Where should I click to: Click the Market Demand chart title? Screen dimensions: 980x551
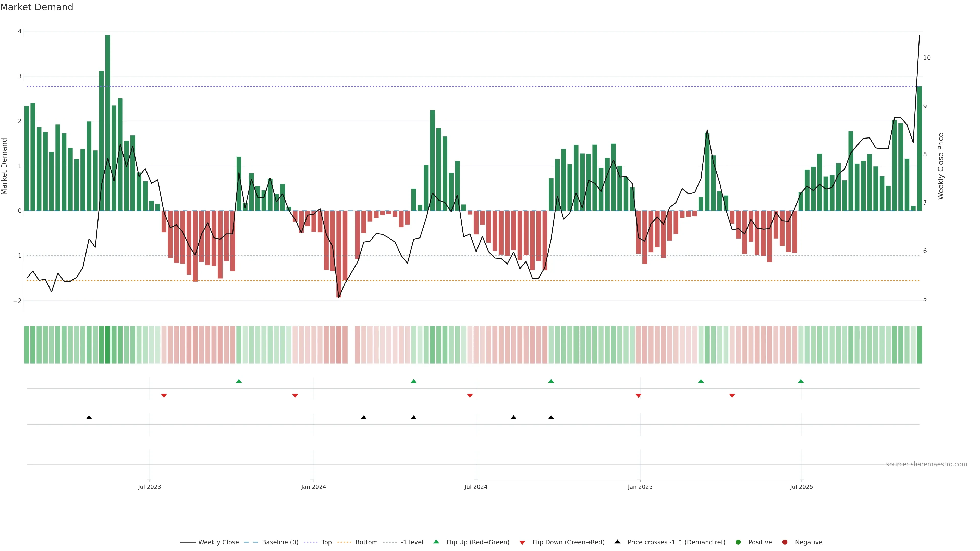click(36, 7)
